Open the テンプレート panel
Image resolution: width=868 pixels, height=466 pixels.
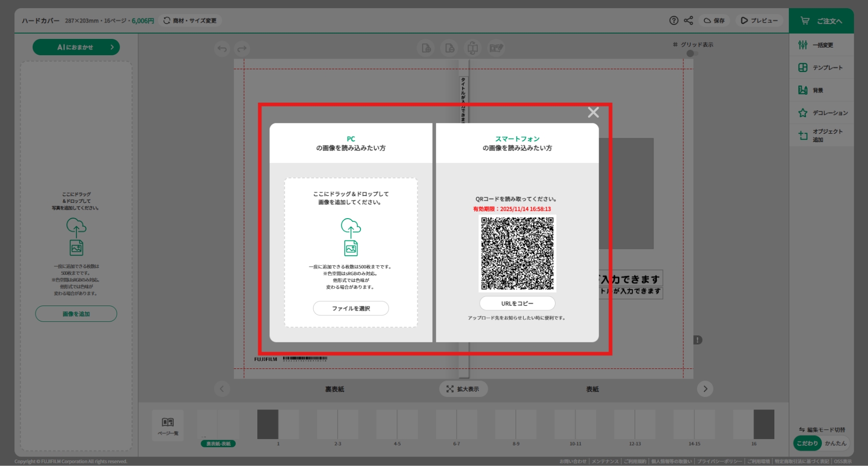pyautogui.click(x=821, y=68)
